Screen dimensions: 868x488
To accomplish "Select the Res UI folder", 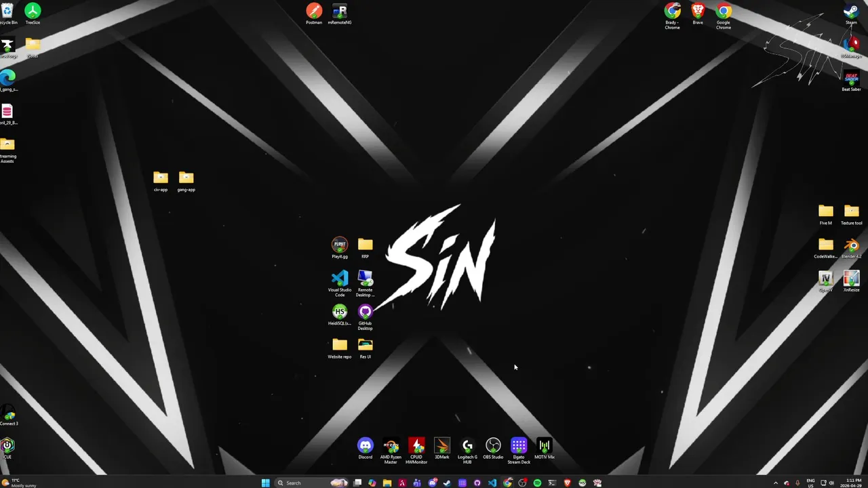I will click(366, 348).
